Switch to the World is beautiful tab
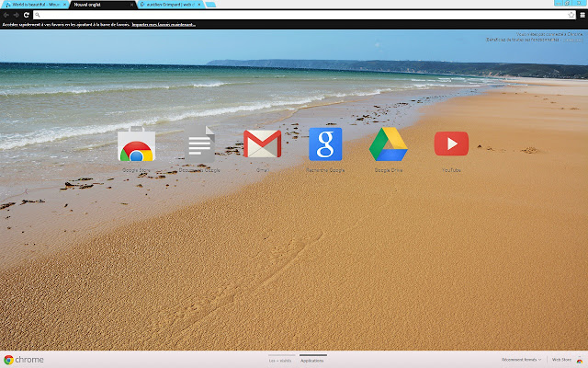This screenshot has width=588, height=368. point(36,5)
